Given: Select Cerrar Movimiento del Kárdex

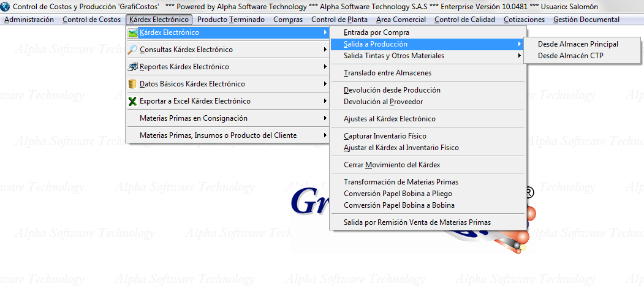Looking at the screenshot, I should click(x=392, y=165).
